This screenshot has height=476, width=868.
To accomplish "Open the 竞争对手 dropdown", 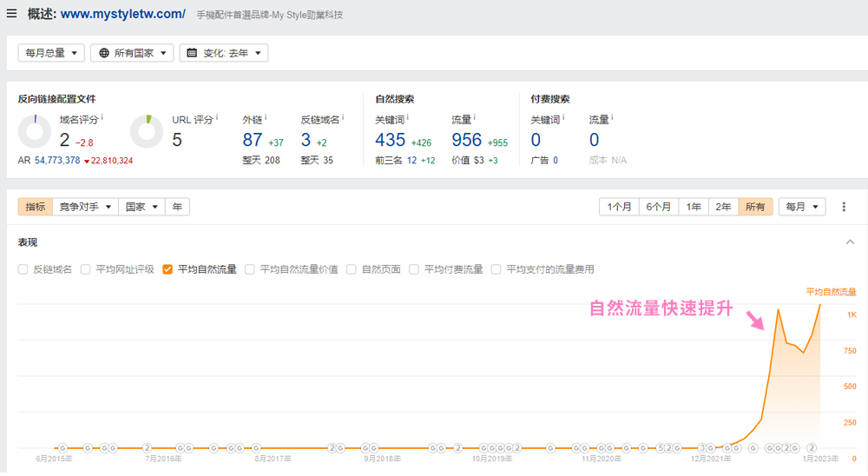I will 85,207.
